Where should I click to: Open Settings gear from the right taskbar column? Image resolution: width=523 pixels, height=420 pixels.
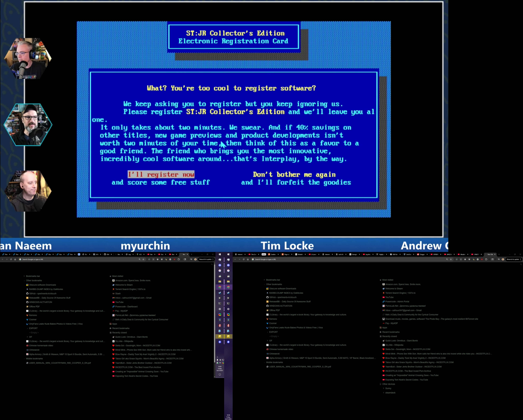coord(228,309)
